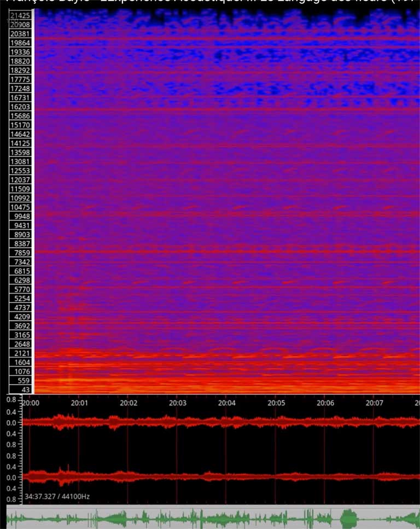This screenshot has width=420, height=529.
Task: Click the 12553 frequency axis label
Action: [20, 170]
